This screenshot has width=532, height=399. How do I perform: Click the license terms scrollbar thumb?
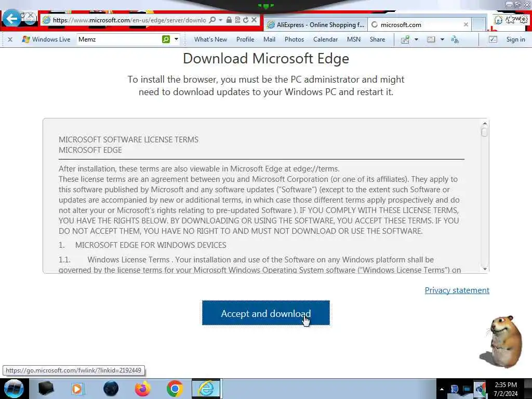[x=485, y=132]
